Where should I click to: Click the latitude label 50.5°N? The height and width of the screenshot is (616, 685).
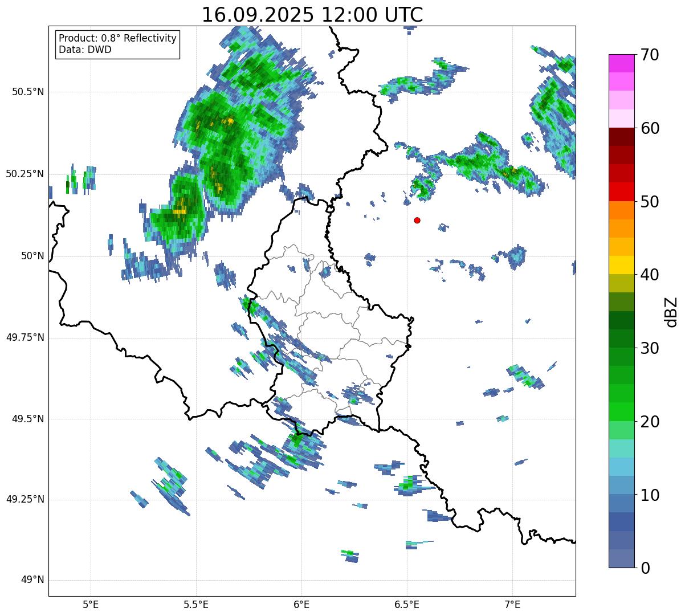coord(28,92)
